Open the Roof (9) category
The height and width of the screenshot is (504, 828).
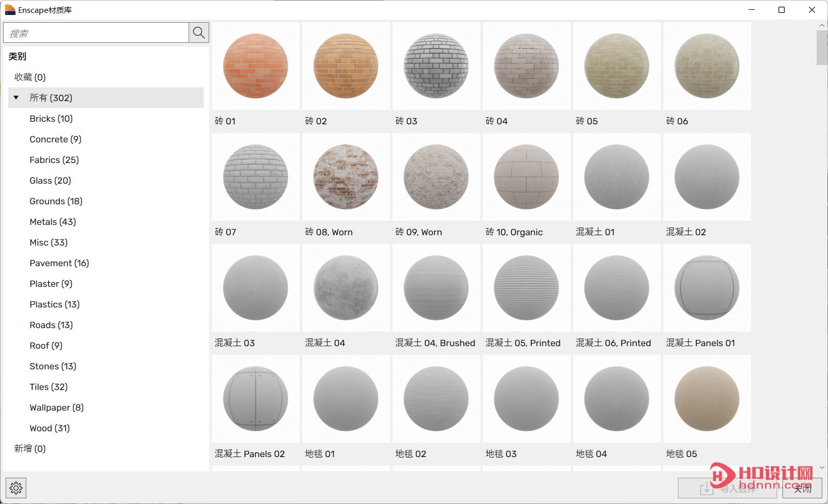coord(46,345)
